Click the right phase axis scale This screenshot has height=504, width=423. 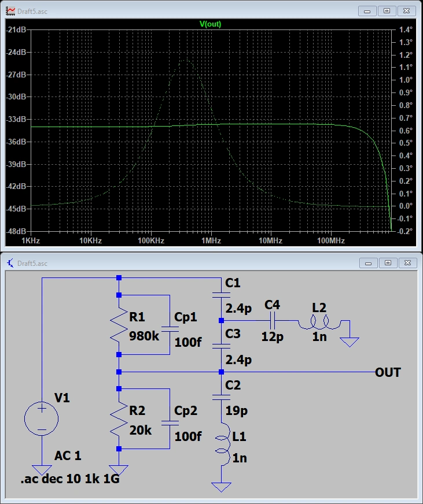405,130
